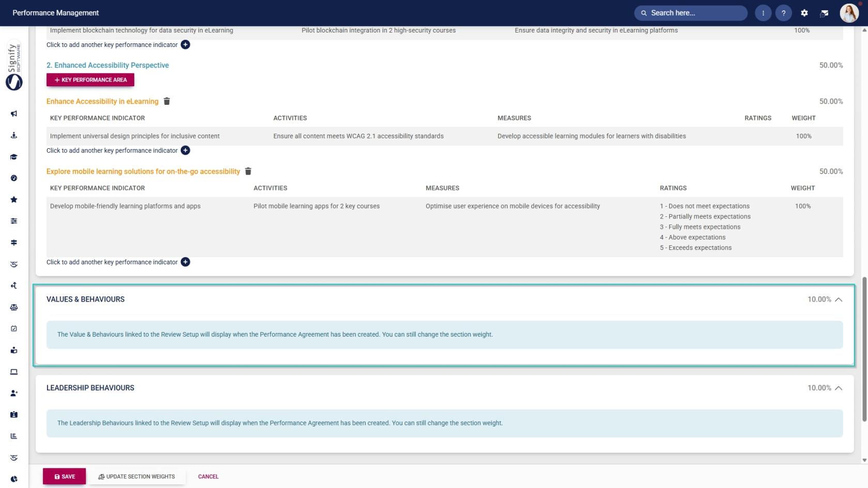
Task: Collapse the Values & Behaviours section
Action: coord(839,300)
